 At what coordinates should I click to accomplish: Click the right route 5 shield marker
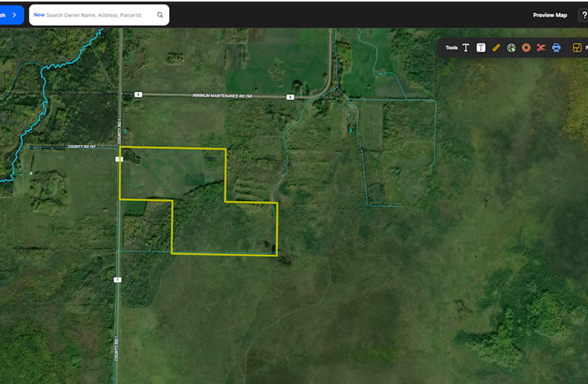(290, 97)
